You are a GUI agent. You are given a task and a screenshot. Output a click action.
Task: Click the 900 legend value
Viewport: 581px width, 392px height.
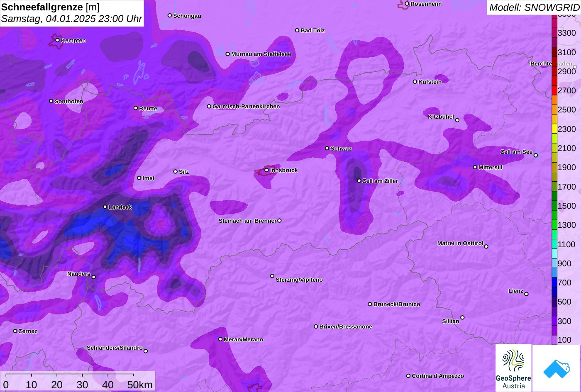[565, 263]
